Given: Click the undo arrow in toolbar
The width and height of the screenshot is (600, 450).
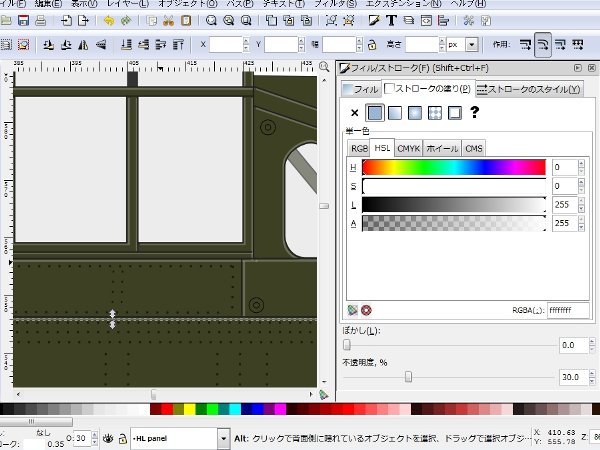Looking at the screenshot, I should pos(109,19).
